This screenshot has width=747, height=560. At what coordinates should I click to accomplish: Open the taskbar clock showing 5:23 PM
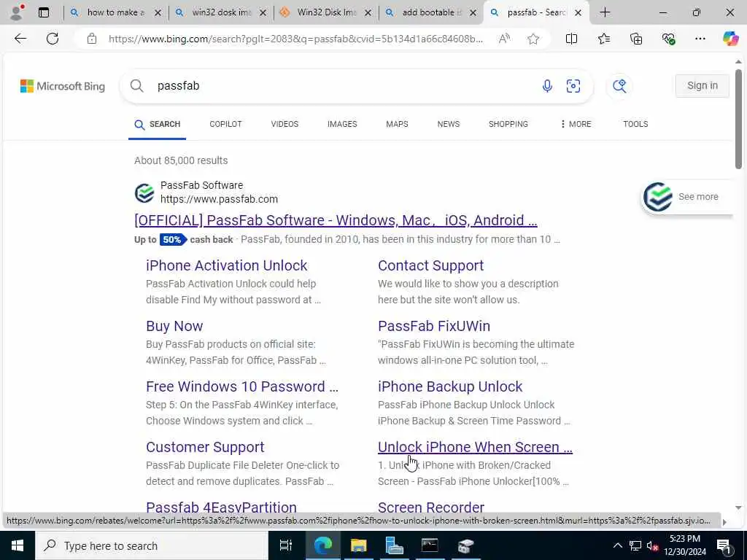(x=685, y=545)
